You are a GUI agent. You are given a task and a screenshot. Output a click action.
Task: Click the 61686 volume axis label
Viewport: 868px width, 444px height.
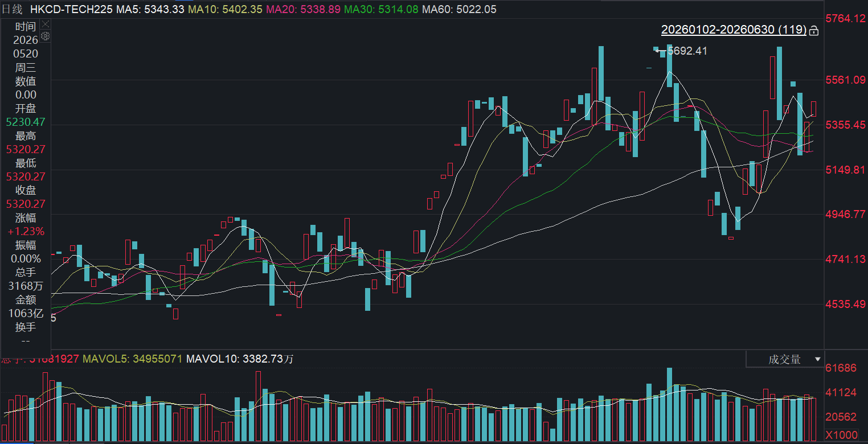click(x=841, y=368)
